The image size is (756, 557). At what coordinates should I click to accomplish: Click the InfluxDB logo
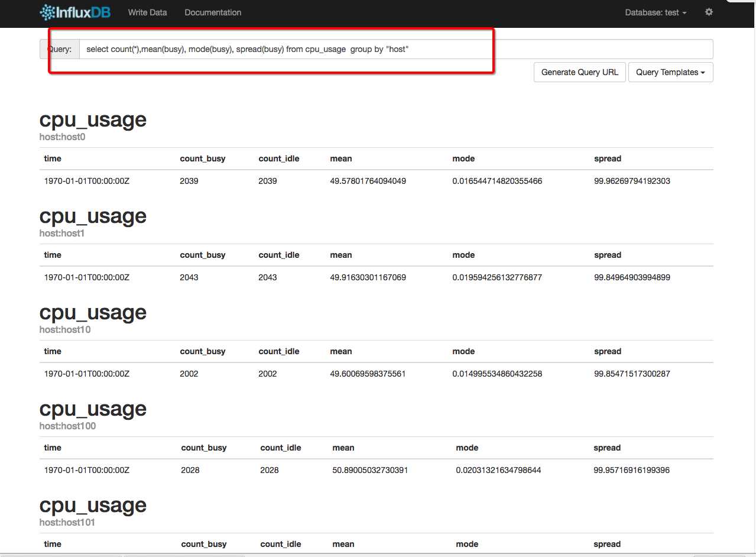tap(75, 12)
